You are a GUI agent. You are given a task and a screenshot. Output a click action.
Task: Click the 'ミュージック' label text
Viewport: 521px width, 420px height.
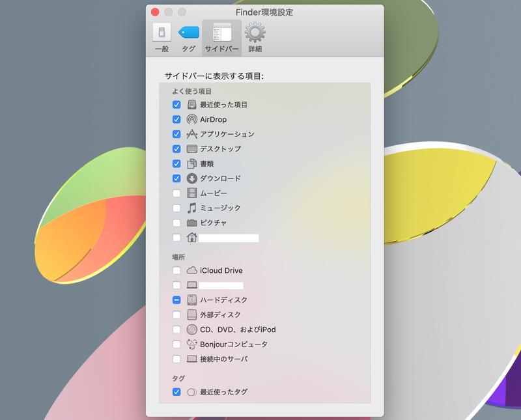(220, 208)
